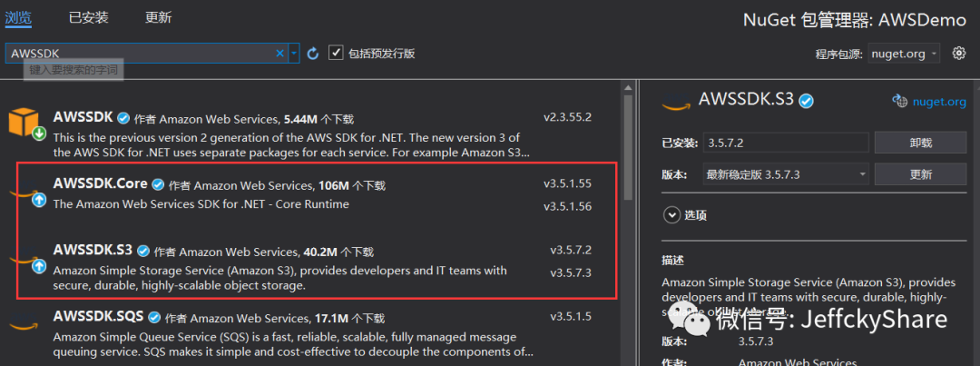Image resolution: width=980 pixels, height=366 pixels.
Task: Switch to the 浏览 tab
Action: point(18,17)
